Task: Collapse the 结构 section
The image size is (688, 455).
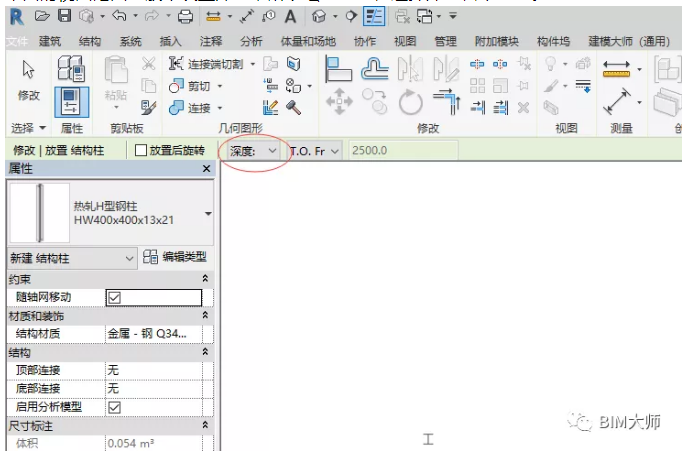Action: [x=205, y=352]
